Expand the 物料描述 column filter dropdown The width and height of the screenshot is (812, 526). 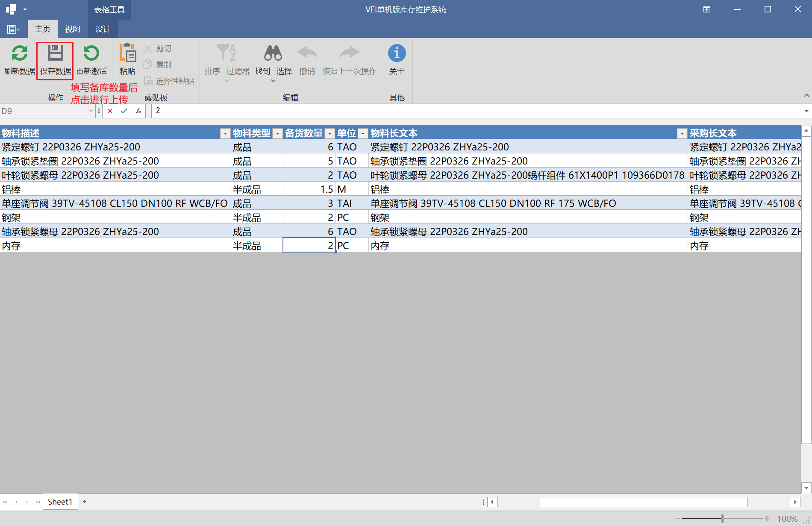point(225,134)
